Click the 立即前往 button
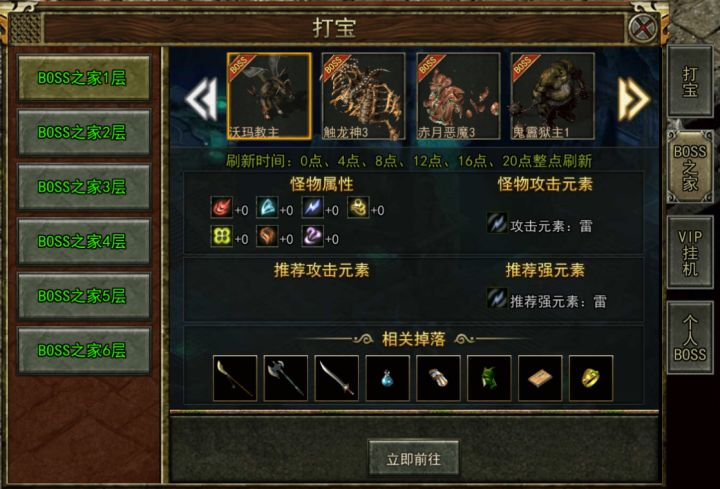Image resolution: width=720 pixels, height=489 pixels. [x=413, y=458]
